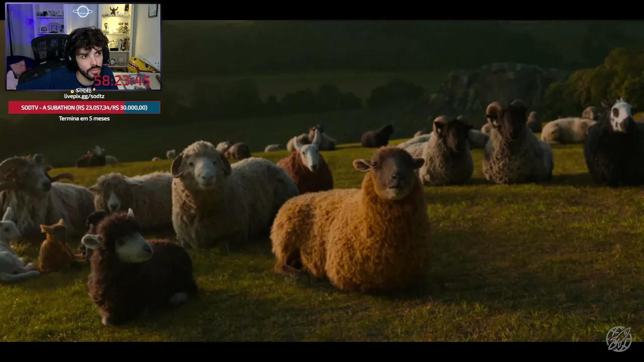Click the SODTV - A SUBATHON donation progress bar

coord(84,107)
